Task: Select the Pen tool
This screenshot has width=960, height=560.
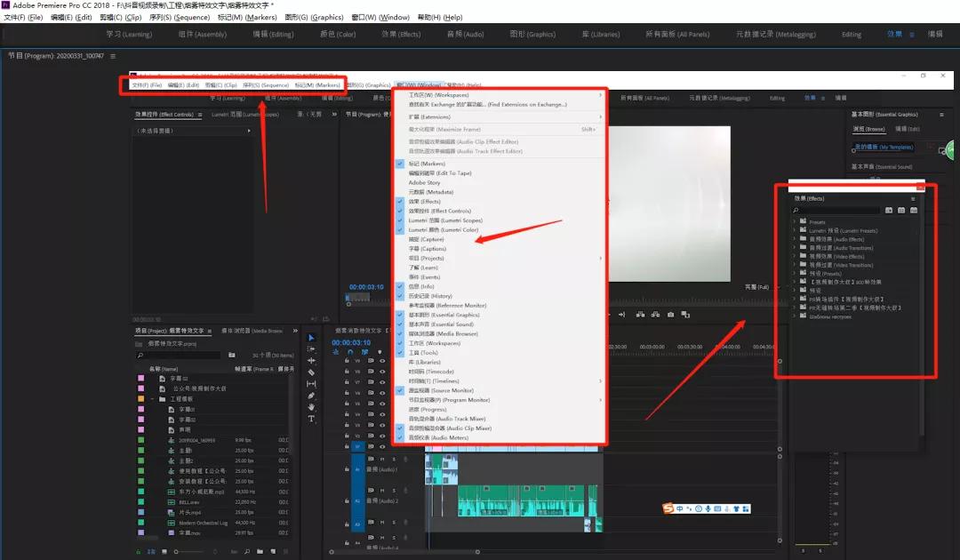Action: pos(311,396)
